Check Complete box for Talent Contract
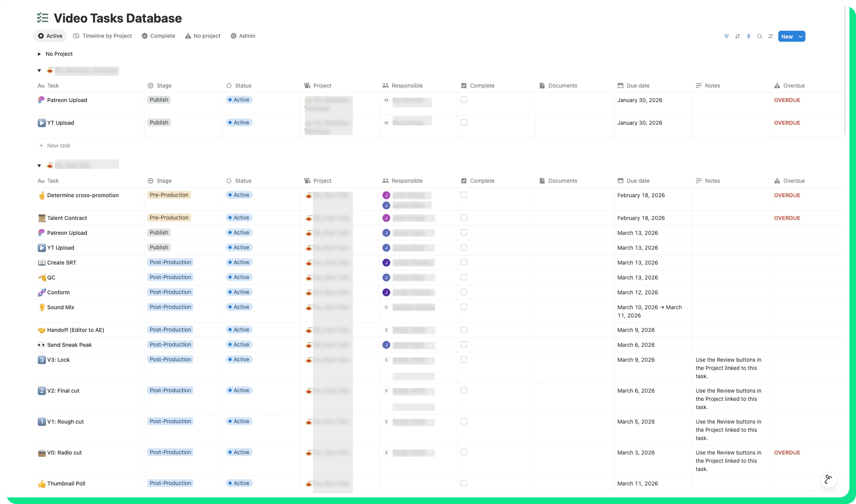Image resolution: width=856 pixels, height=504 pixels. (464, 218)
